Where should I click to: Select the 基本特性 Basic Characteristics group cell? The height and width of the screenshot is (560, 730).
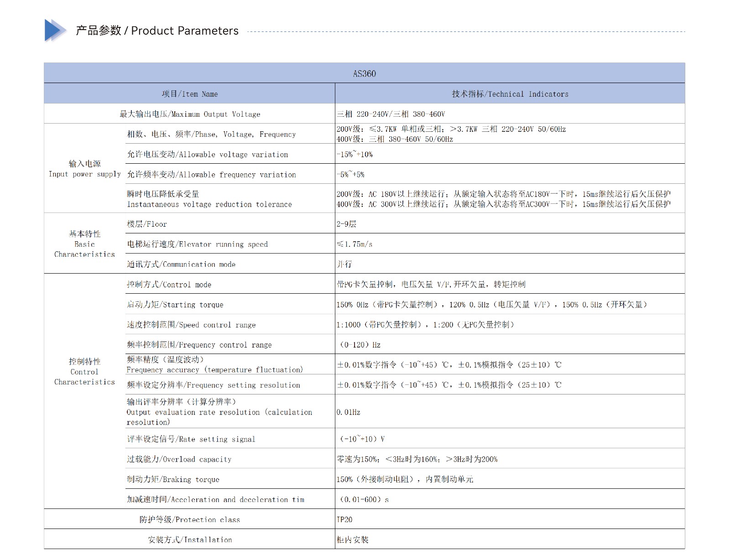85,244
